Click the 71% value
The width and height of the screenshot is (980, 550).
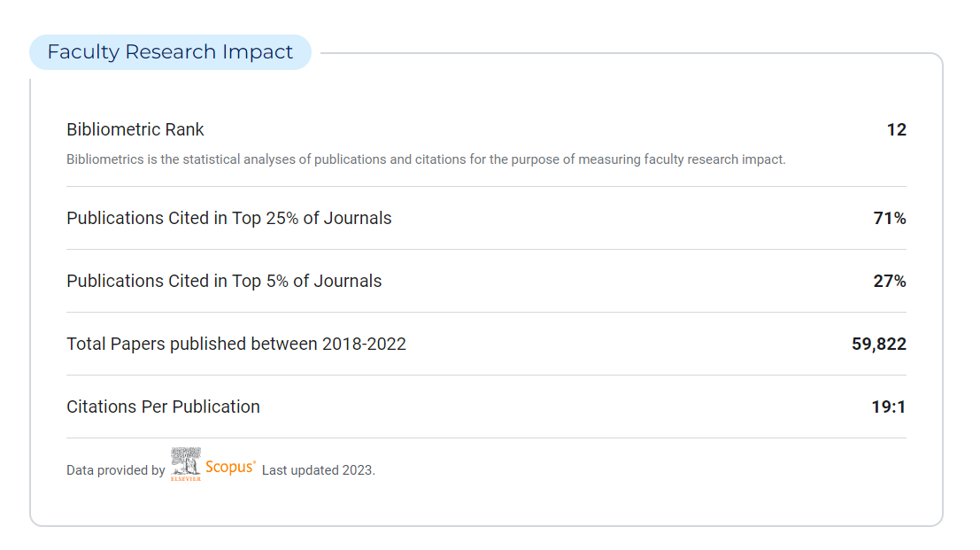[x=889, y=218]
